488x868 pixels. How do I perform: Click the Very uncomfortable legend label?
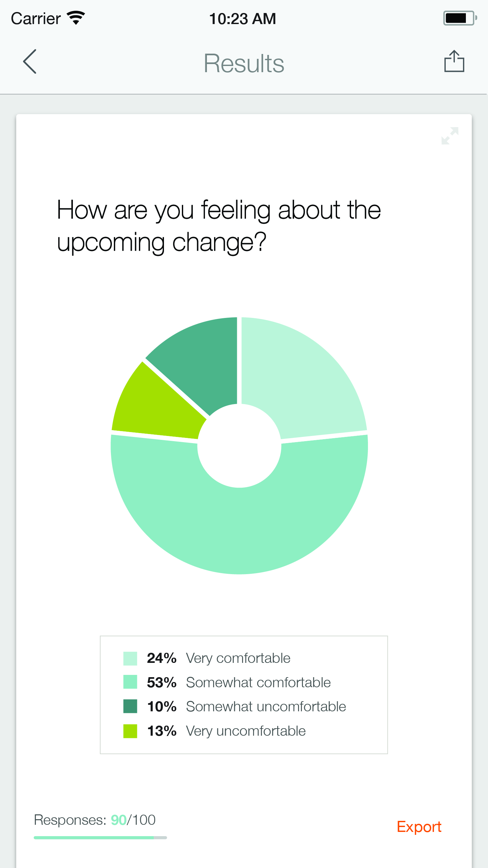pos(246,731)
